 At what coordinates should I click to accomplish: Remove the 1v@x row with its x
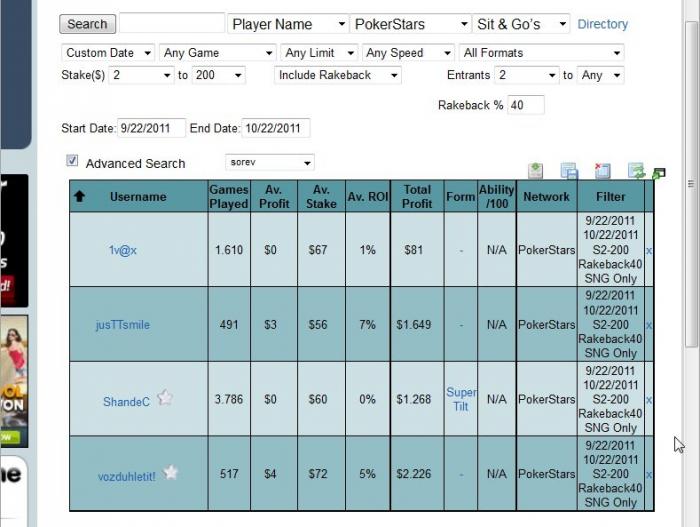click(x=649, y=251)
